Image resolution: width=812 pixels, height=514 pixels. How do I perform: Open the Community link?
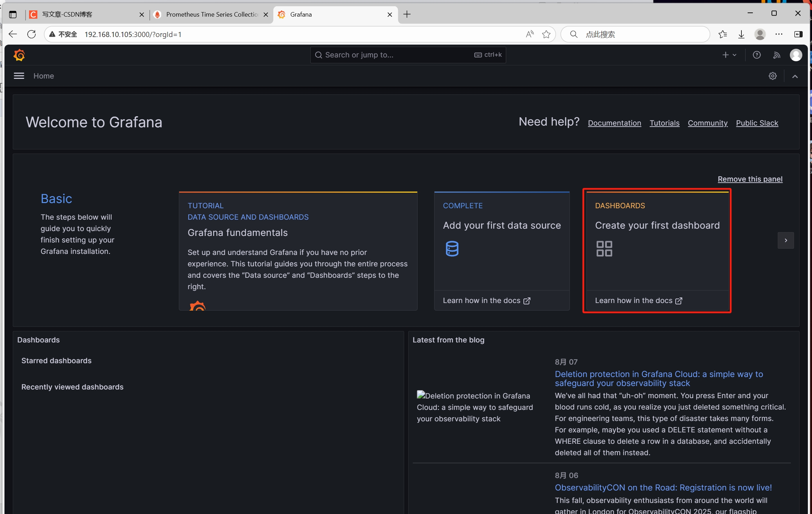click(x=708, y=123)
